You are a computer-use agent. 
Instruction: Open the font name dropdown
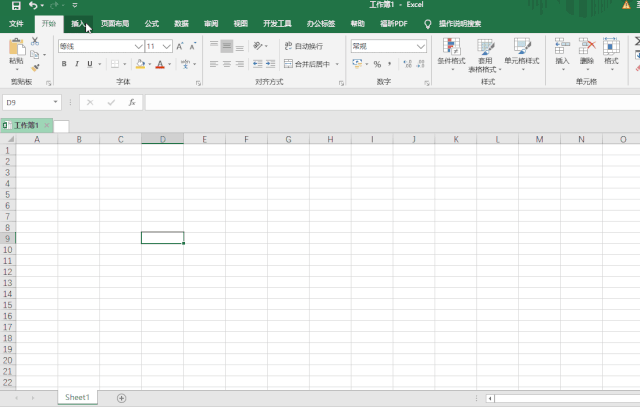pyautogui.click(x=138, y=47)
